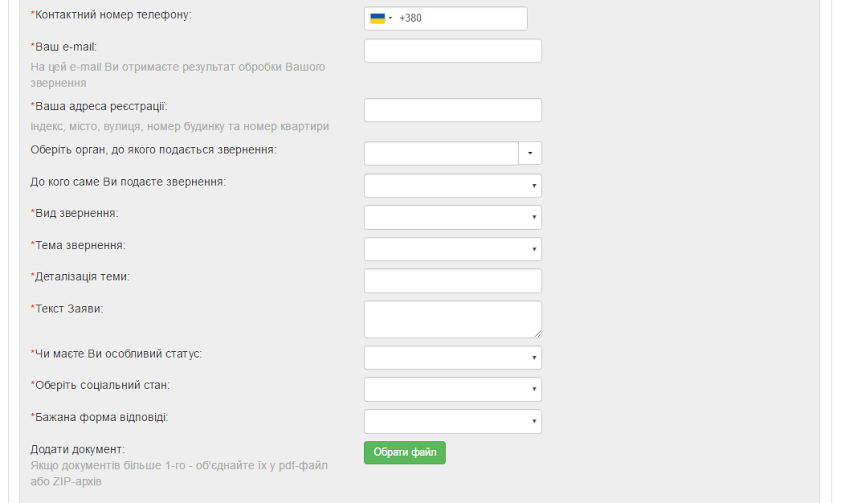The image size is (841, 503).
Task: Select the 'Тема звернення' dropdown
Action: [x=452, y=249]
